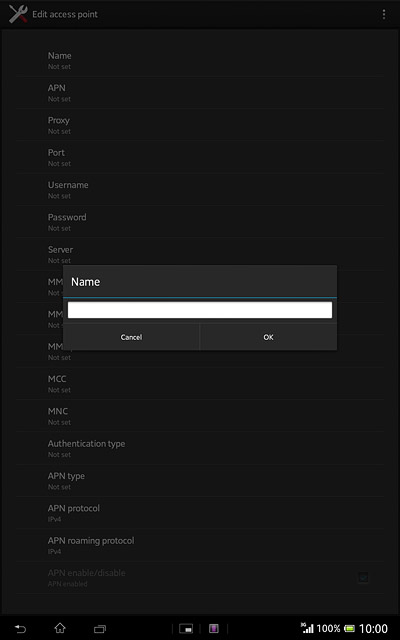The image size is (400, 640).
Task: Open the MCC setting row
Action: point(200,384)
